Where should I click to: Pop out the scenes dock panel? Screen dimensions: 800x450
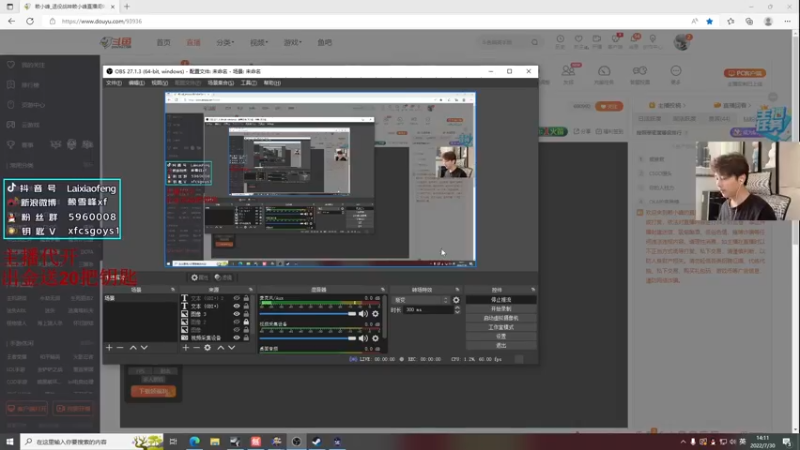172,290
